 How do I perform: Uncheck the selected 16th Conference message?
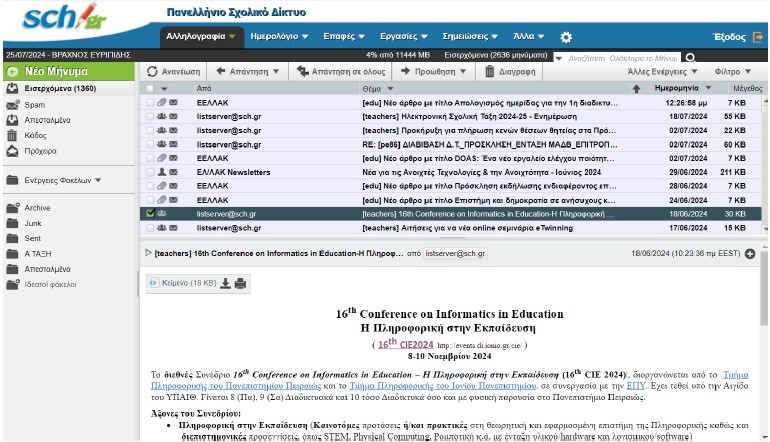click(150, 214)
